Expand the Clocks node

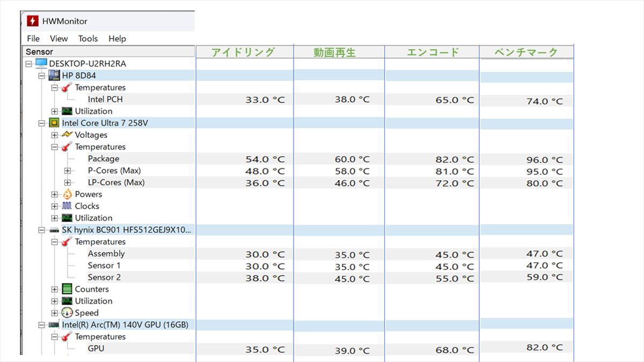pos(55,206)
